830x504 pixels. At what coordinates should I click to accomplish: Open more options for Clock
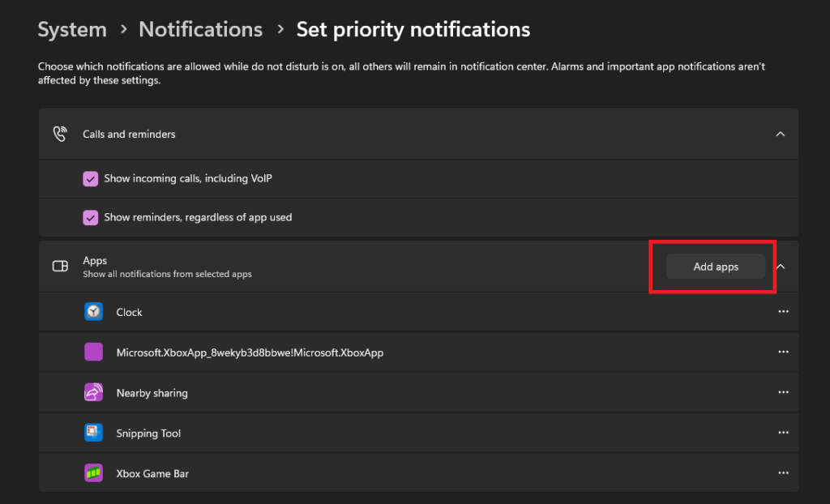(783, 312)
